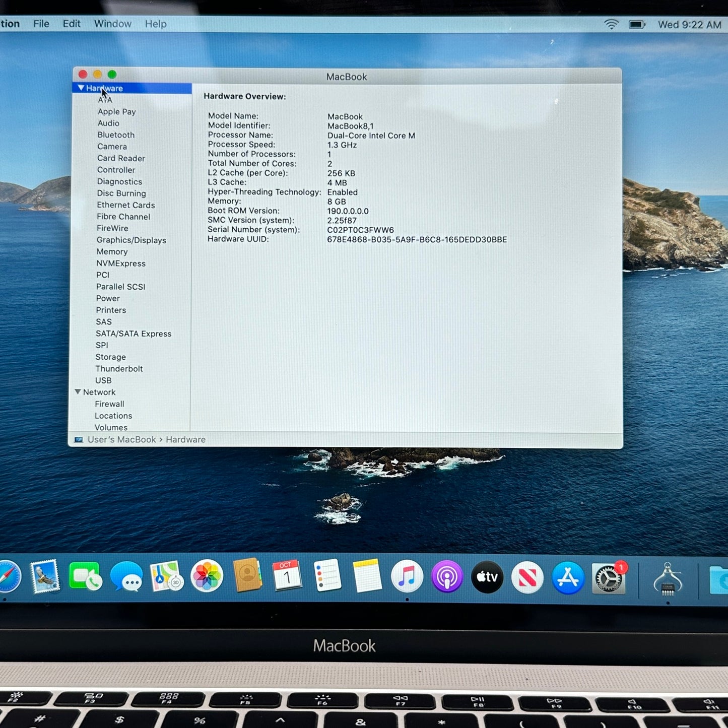Open Messages from the Dock
728x728 pixels.
click(x=126, y=576)
